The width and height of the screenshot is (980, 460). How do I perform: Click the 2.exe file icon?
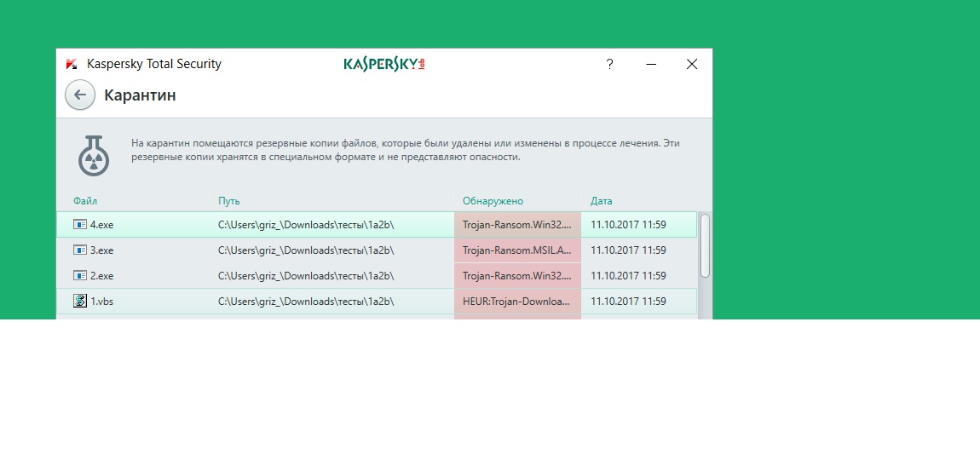point(80,276)
